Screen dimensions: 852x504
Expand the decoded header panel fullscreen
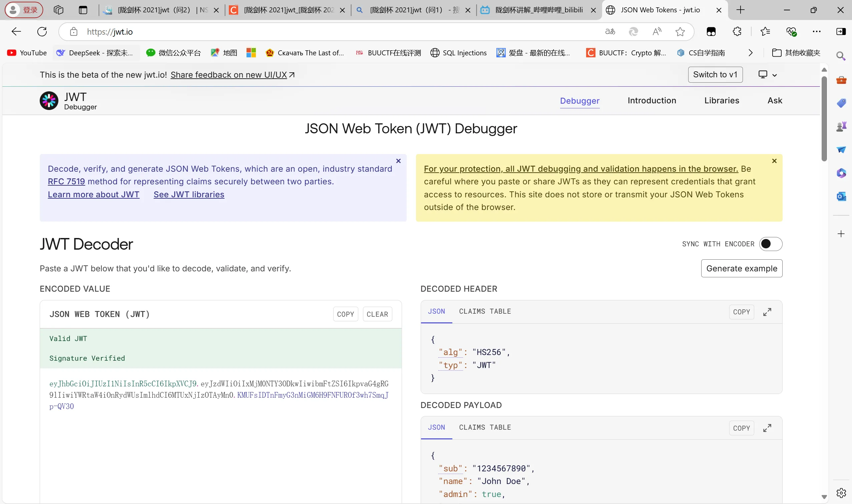pyautogui.click(x=767, y=312)
